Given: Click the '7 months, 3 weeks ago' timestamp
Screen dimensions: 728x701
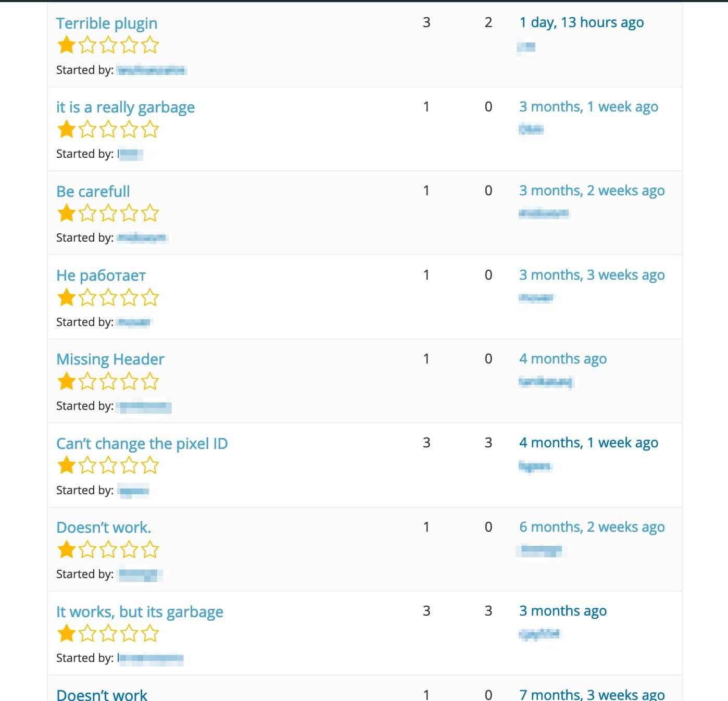Looking at the screenshot, I should (592, 695).
